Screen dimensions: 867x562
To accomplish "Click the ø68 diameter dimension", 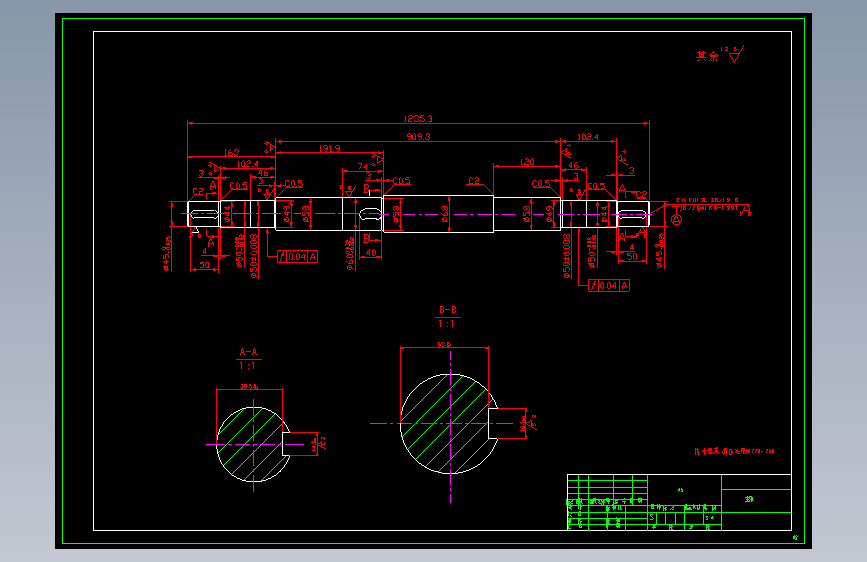I will (445, 214).
